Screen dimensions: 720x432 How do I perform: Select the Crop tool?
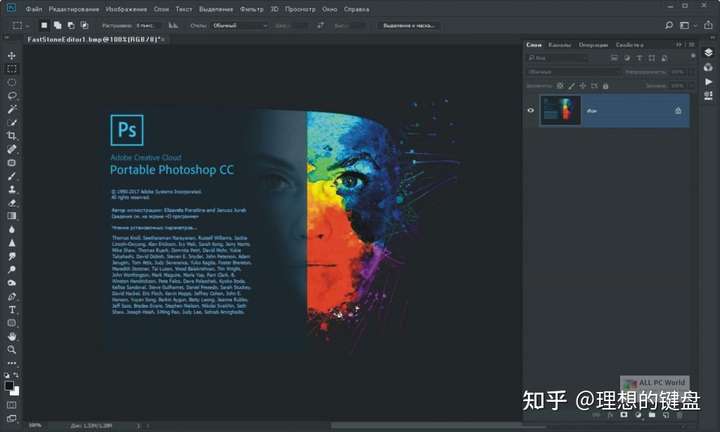point(12,135)
